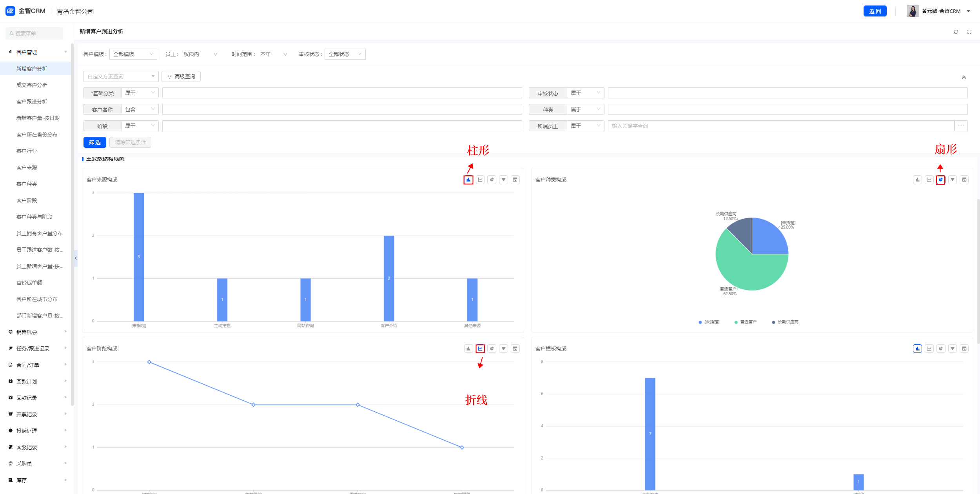The width and height of the screenshot is (980, 494).
Task: Switch 客户种类构成 chart to bar view
Action: coord(918,180)
